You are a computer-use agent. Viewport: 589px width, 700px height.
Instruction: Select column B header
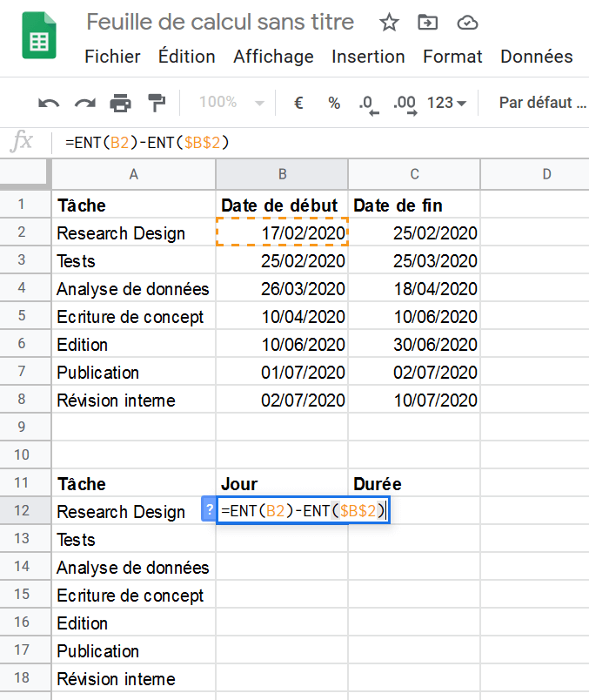click(x=282, y=174)
